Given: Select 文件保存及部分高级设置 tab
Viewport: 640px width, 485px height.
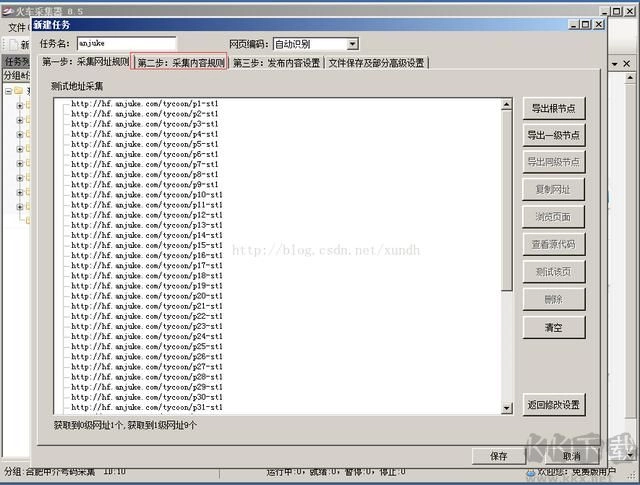Looking at the screenshot, I should (376, 63).
